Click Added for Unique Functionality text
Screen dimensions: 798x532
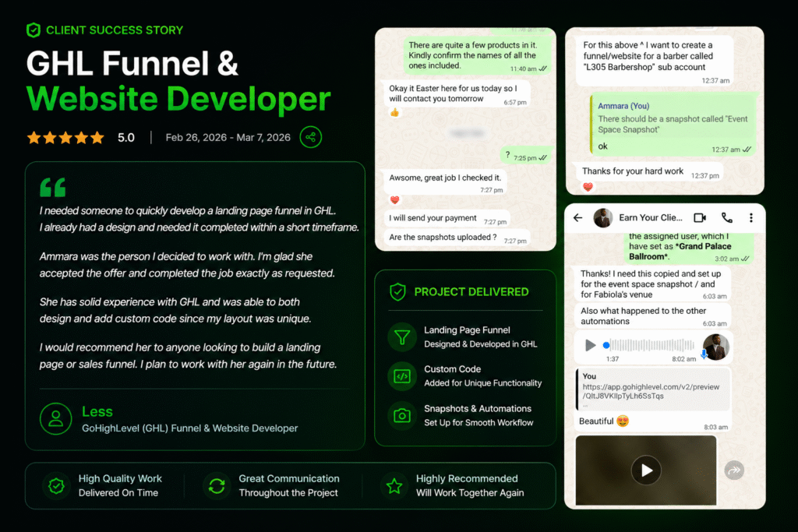click(483, 383)
